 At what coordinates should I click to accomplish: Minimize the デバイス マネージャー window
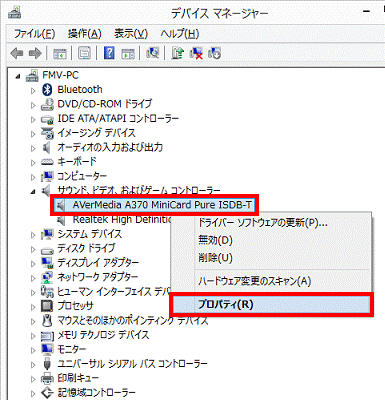point(367,13)
